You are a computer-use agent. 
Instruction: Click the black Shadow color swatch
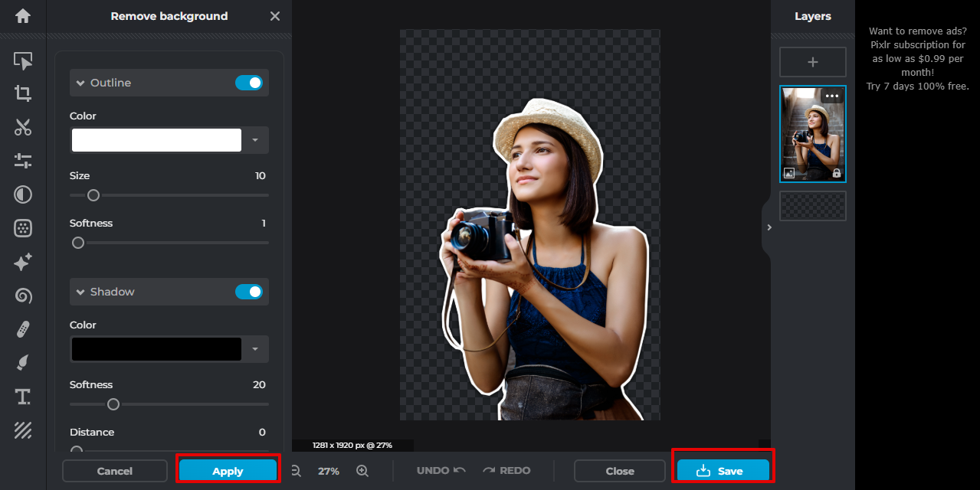(x=156, y=349)
